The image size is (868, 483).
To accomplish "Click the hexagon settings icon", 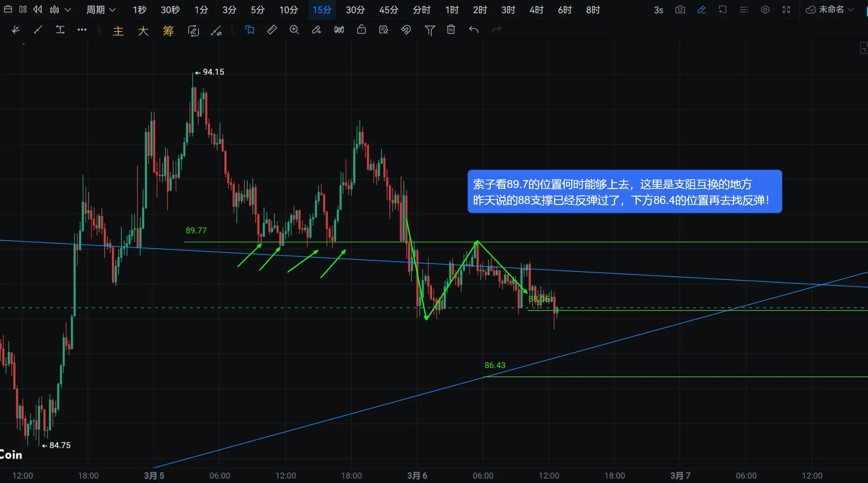I will 765,10.
